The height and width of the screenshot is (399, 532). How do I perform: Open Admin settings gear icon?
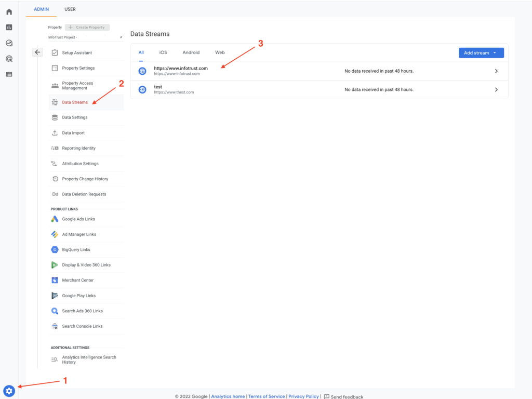pos(9,391)
